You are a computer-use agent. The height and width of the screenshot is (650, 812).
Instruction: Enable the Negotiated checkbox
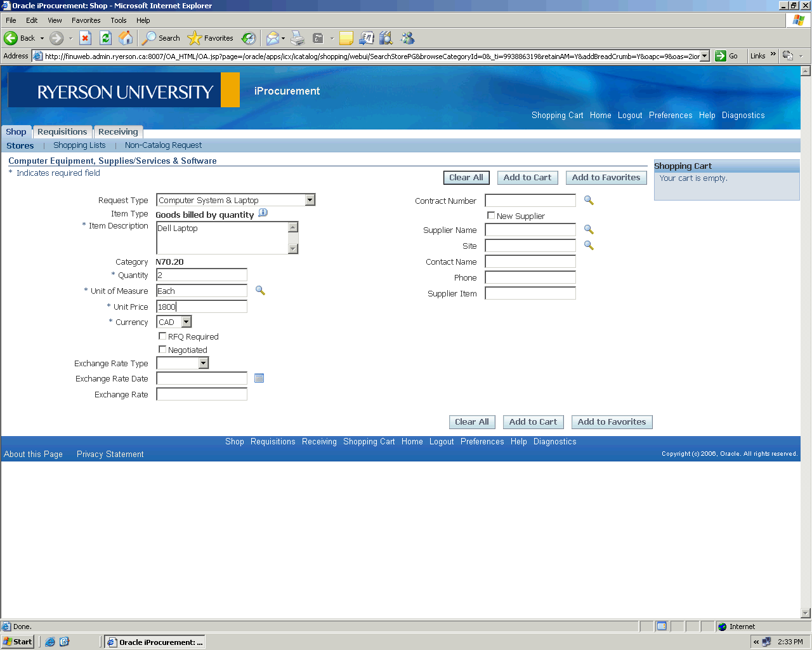tap(162, 350)
